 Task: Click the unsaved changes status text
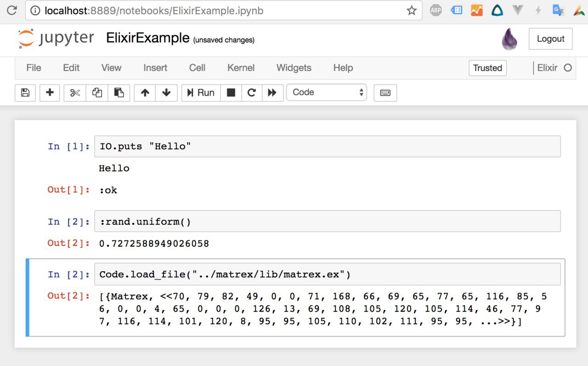click(x=224, y=40)
